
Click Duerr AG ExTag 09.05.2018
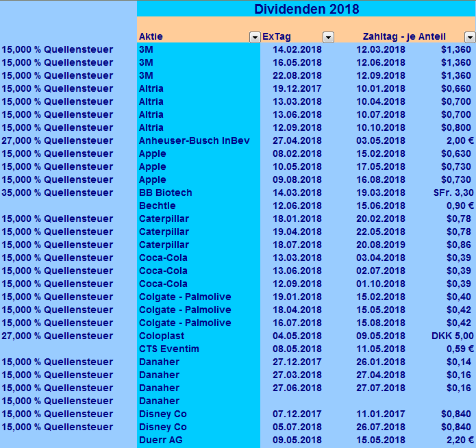pos(297,440)
